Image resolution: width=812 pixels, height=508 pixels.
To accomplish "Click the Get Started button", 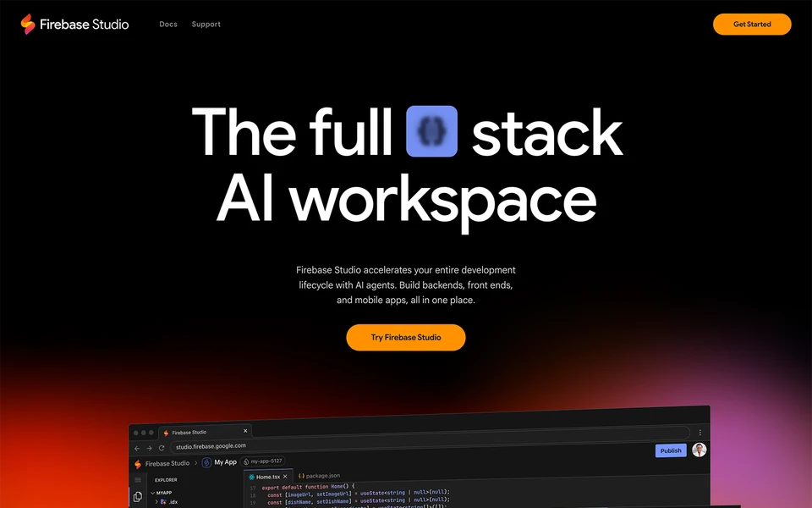I will [x=752, y=25].
